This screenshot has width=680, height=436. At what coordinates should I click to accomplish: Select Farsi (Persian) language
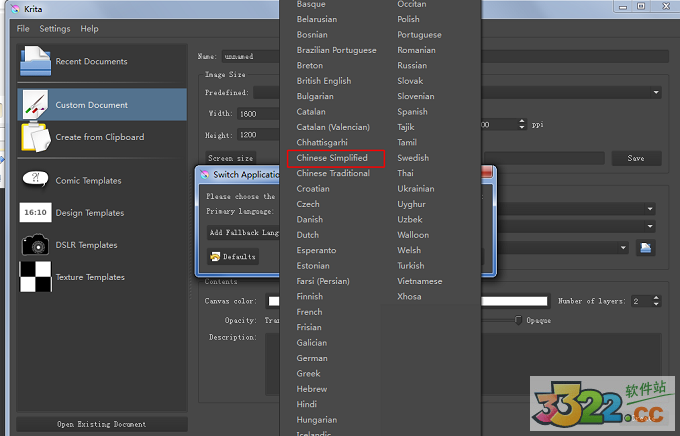tap(323, 281)
